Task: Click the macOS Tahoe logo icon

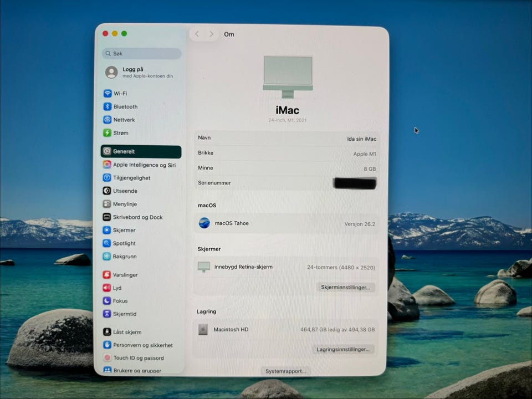Action: pos(204,223)
